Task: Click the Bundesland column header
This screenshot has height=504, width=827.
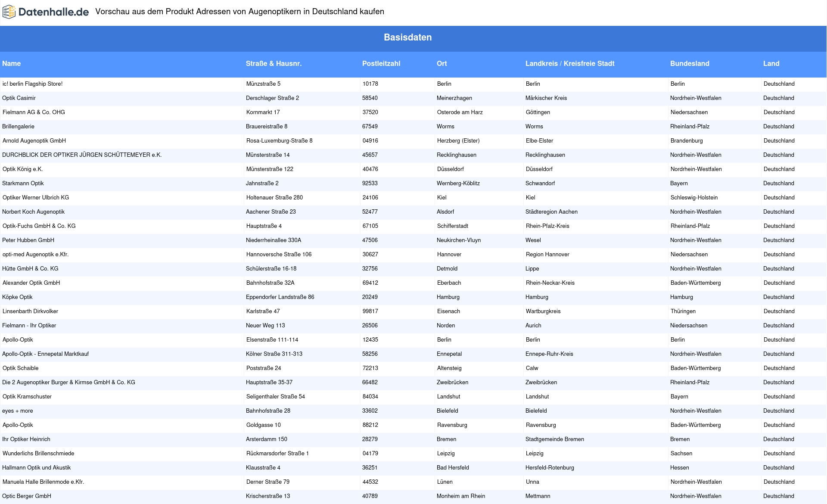Action: (690, 64)
